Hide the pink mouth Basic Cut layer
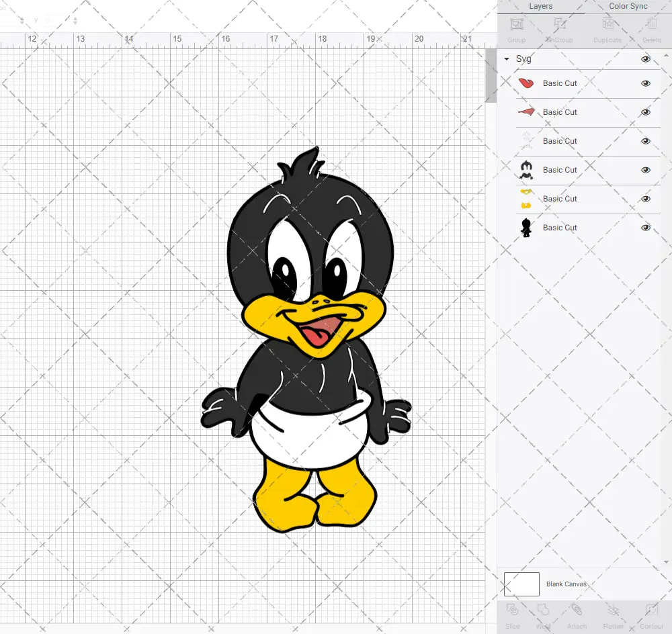672x634 pixels. pos(645,112)
